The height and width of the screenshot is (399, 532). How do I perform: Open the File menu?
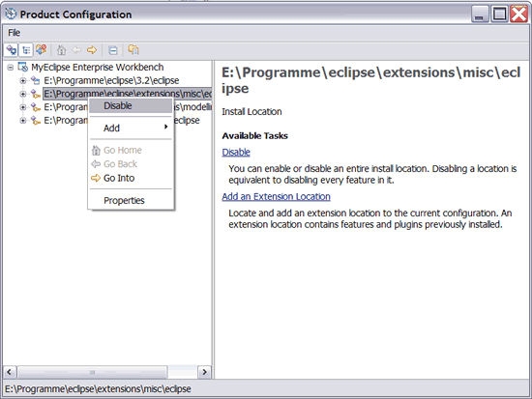(x=14, y=33)
